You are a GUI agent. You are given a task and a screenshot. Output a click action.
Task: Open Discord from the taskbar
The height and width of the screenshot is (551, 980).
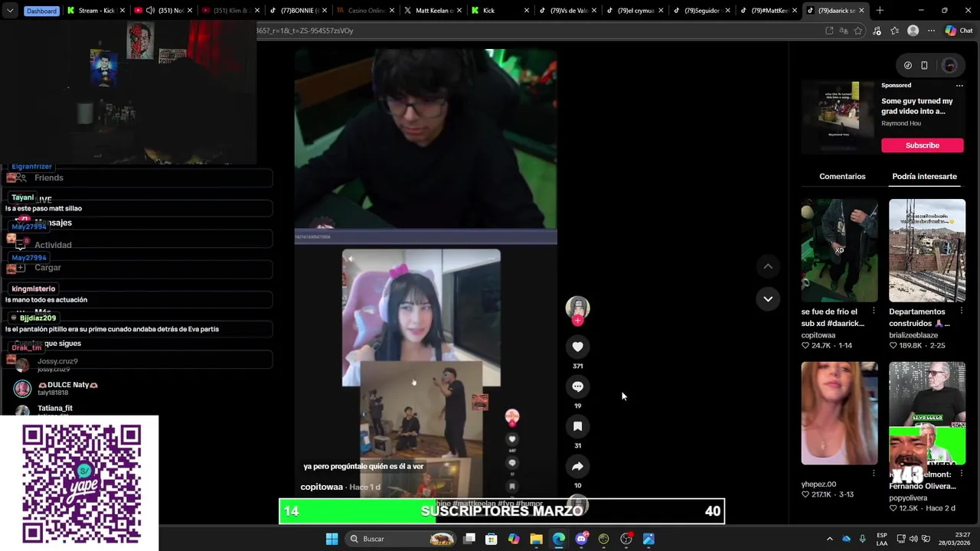click(x=581, y=539)
